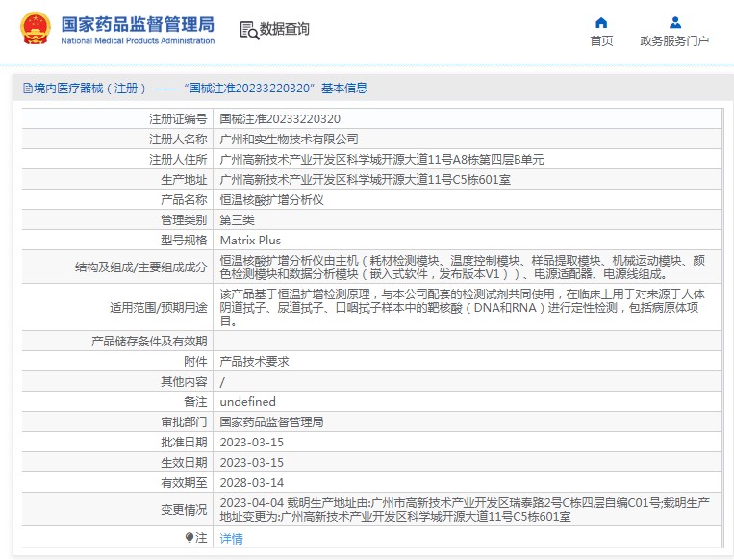Screen dimensions: 734x560
Task: Click the 数据查询 magnifier document icon
Action: pyautogui.click(x=248, y=30)
